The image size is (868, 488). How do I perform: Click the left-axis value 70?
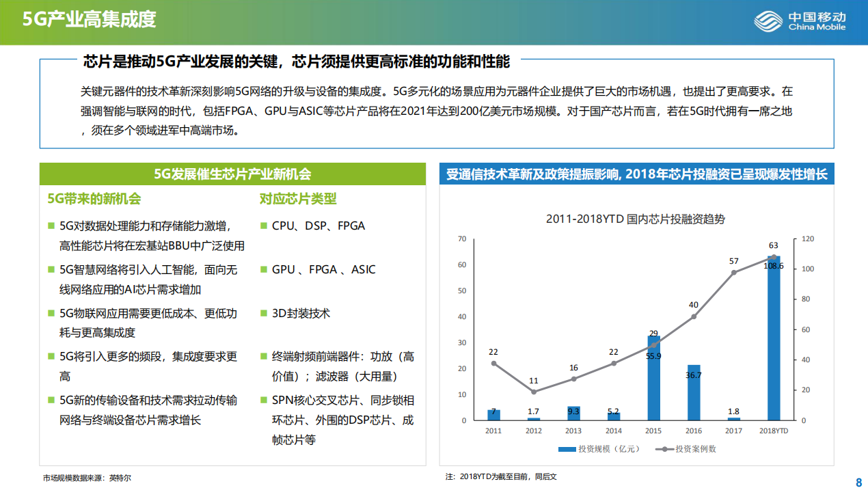point(462,239)
